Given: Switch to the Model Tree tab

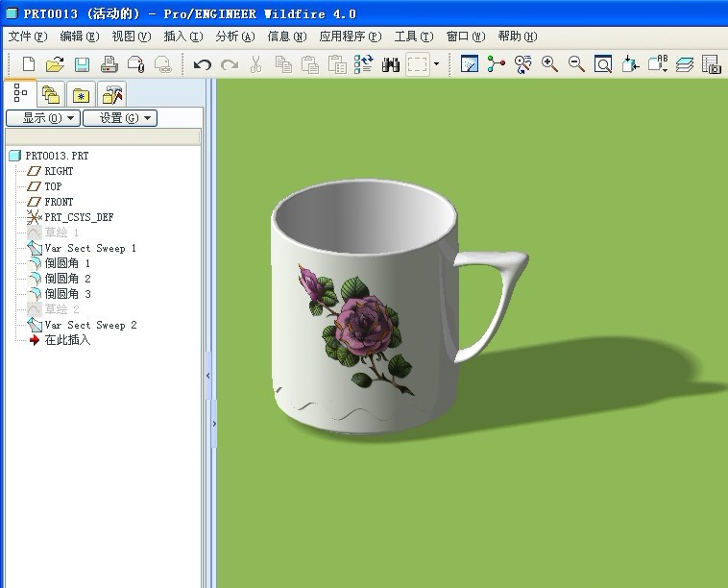Looking at the screenshot, I should coord(20,93).
